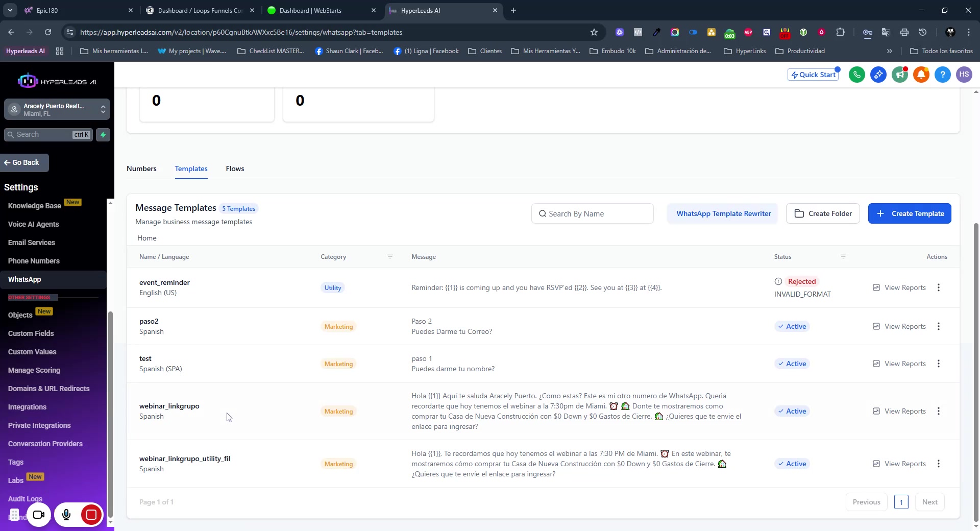Open the browser print icon
This screenshot has width=980, height=531.
(x=904, y=32)
